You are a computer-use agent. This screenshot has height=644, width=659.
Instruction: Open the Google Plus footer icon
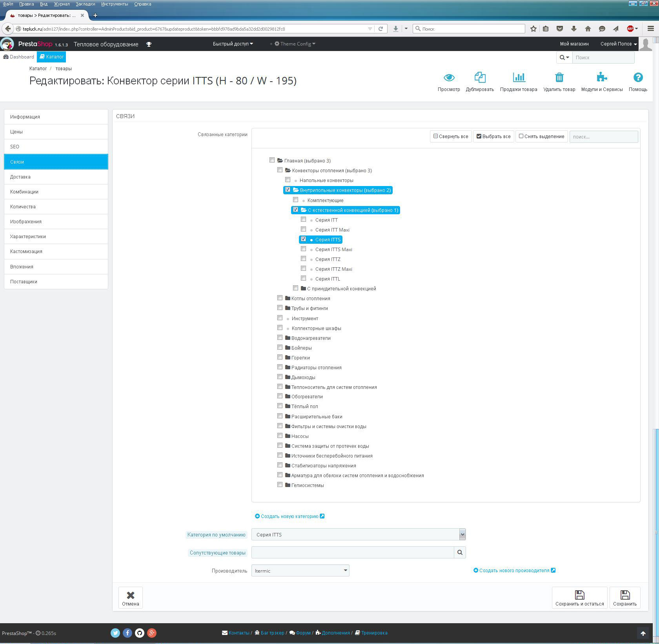click(152, 633)
